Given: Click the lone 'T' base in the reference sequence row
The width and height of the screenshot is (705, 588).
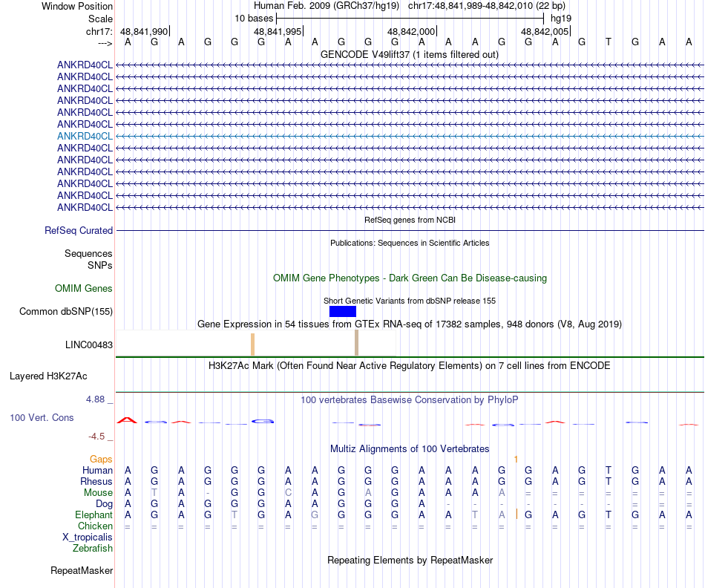Looking at the screenshot, I should pos(609,42).
